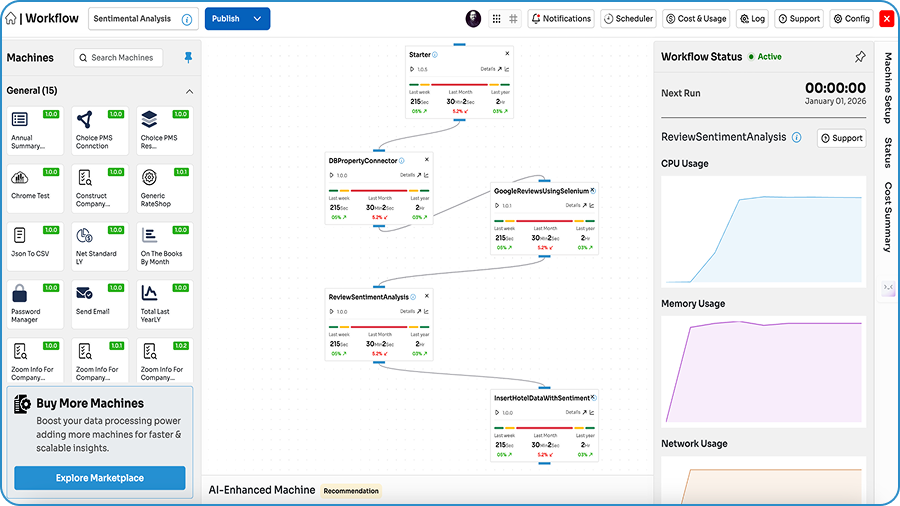The height and width of the screenshot is (506, 900).
Task: Click info icon next to ReviewSentimentAnalysis title
Action: pyautogui.click(x=797, y=138)
